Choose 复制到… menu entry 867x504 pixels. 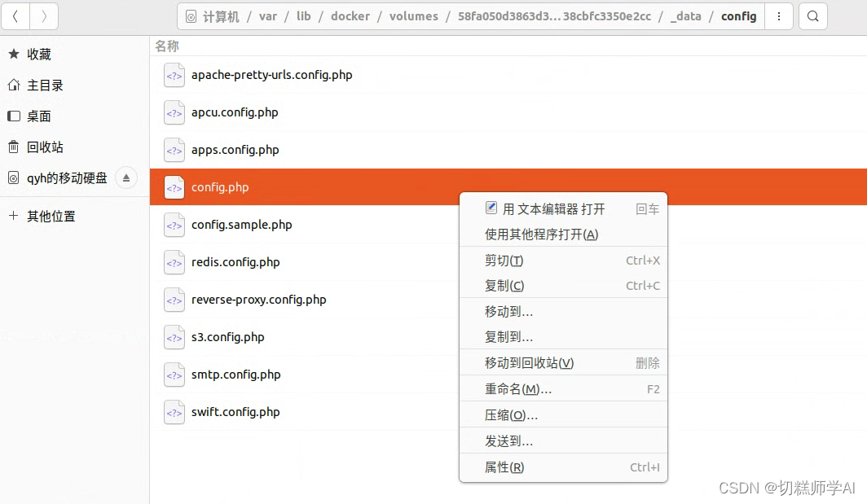(563, 337)
